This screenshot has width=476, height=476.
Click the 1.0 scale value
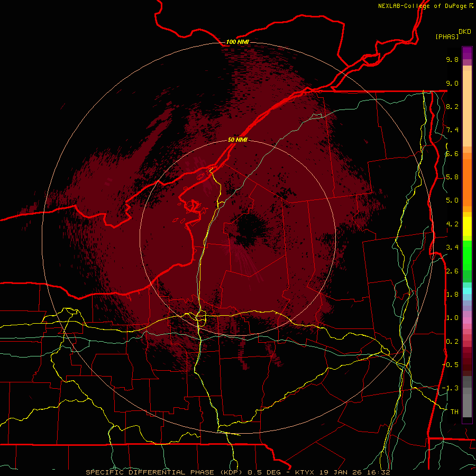pos(452,318)
